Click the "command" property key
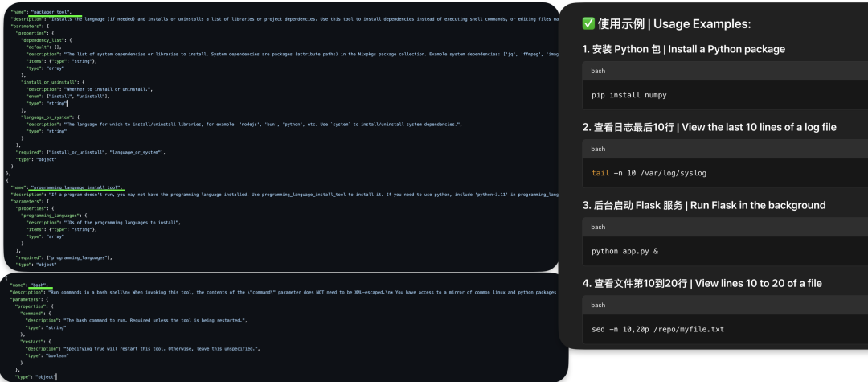The image size is (868, 382). 37,314
